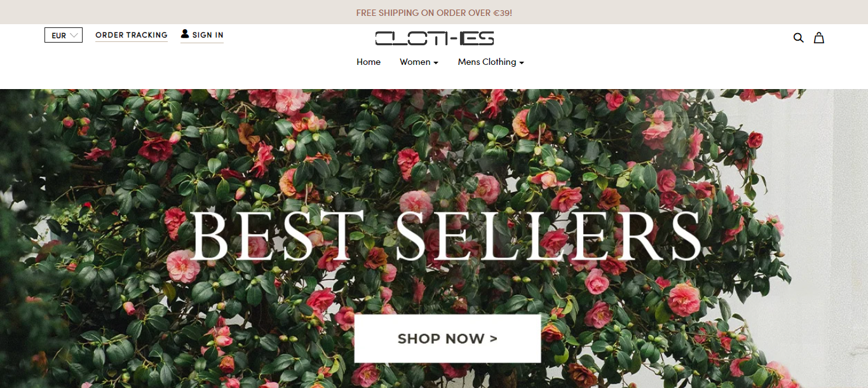Click the arrow symbol on Shop Now

point(494,339)
